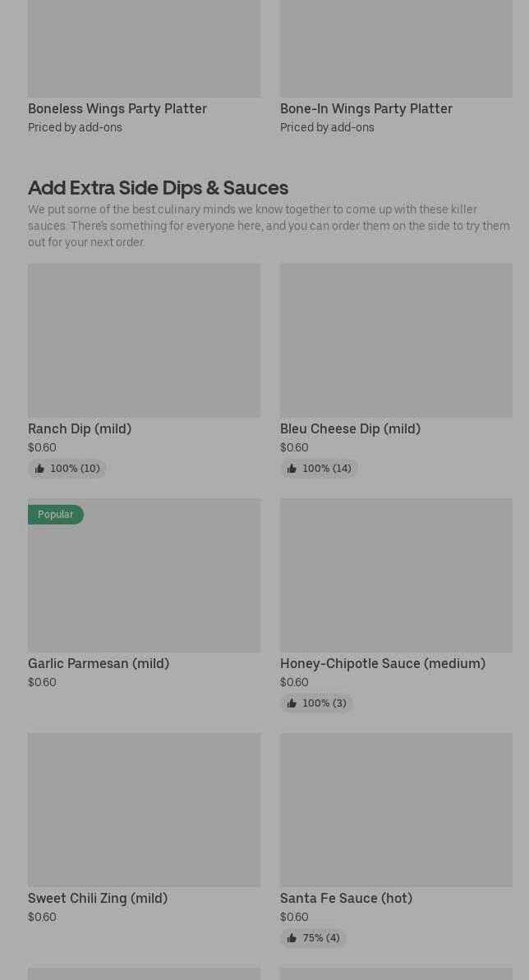Select the Honey-Chipotle Sauce image
Viewport: 529px width, 980px height.
point(396,575)
